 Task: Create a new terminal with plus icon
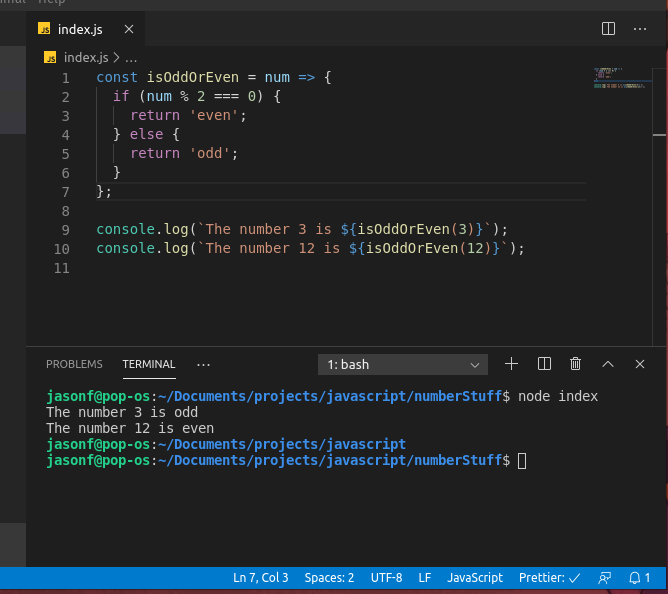pyautogui.click(x=511, y=364)
